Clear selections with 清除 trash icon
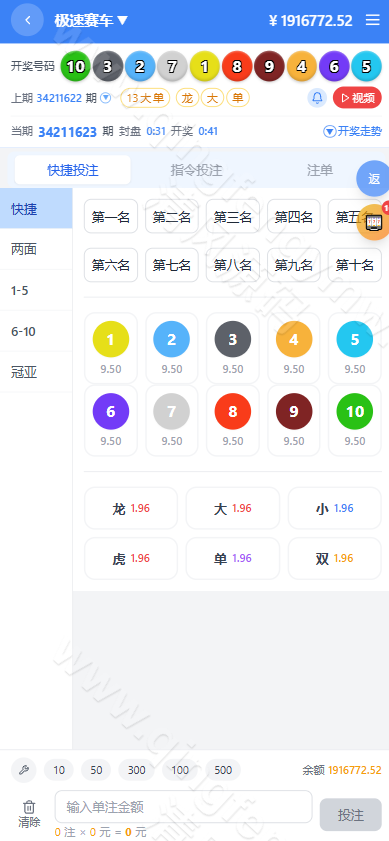389x841 pixels. 29,814
